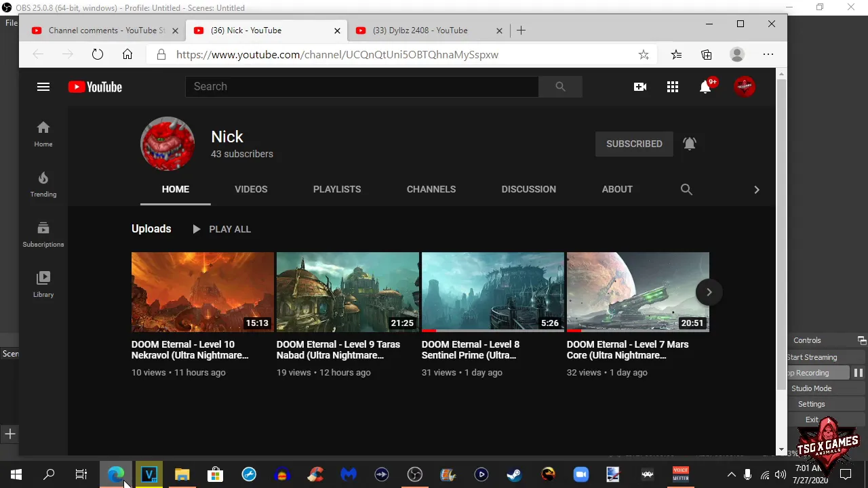Open the Uploads section link
The width and height of the screenshot is (868, 488).
[x=151, y=229]
